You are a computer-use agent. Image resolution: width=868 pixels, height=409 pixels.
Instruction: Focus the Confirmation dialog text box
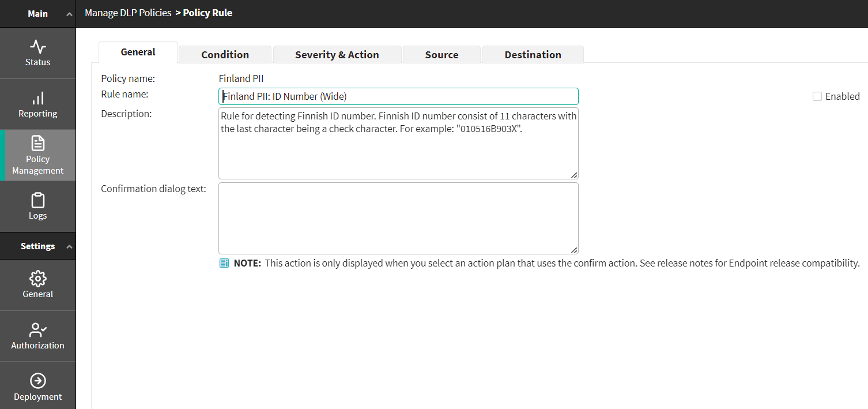tap(398, 218)
